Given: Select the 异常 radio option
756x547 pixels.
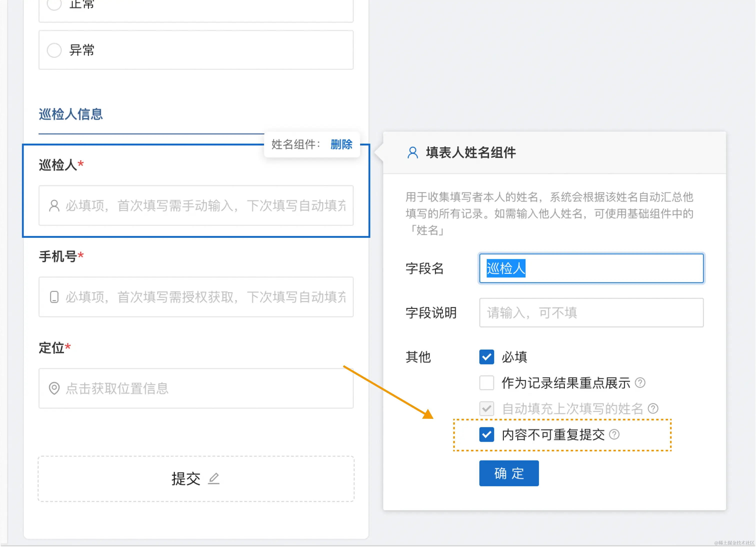Looking at the screenshot, I should tap(54, 50).
